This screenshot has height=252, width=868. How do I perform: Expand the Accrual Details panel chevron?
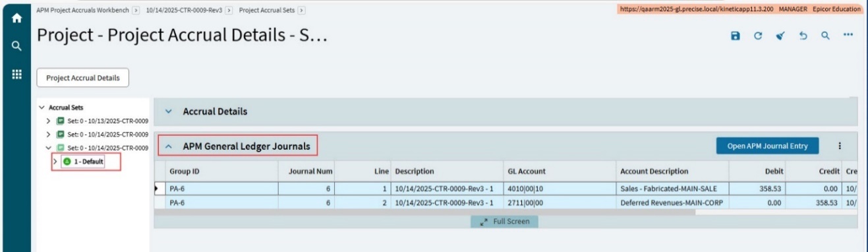[x=168, y=112]
